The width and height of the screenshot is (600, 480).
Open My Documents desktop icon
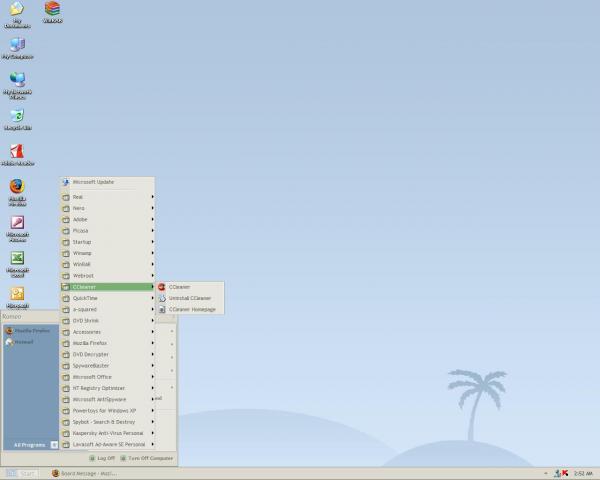(17, 14)
